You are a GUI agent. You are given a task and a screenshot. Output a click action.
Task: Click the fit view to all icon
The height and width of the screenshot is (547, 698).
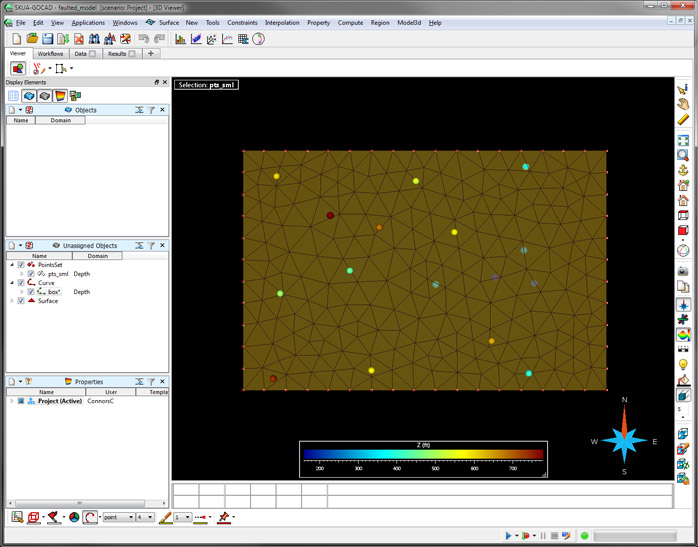[x=683, y=141]
